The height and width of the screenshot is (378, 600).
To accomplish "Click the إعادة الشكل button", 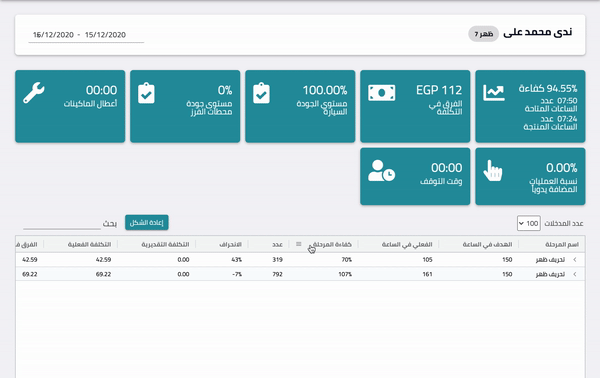I will tap(147, 223).
